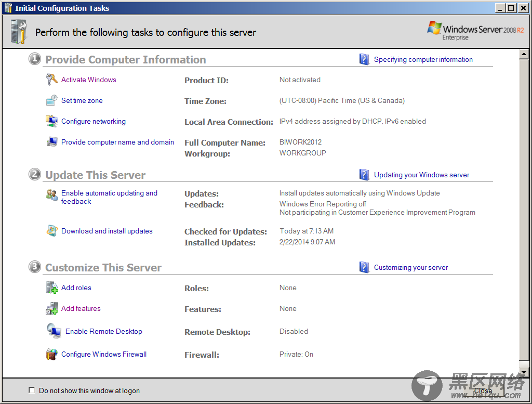Click the Pacific Time zone value

(342, 100)
